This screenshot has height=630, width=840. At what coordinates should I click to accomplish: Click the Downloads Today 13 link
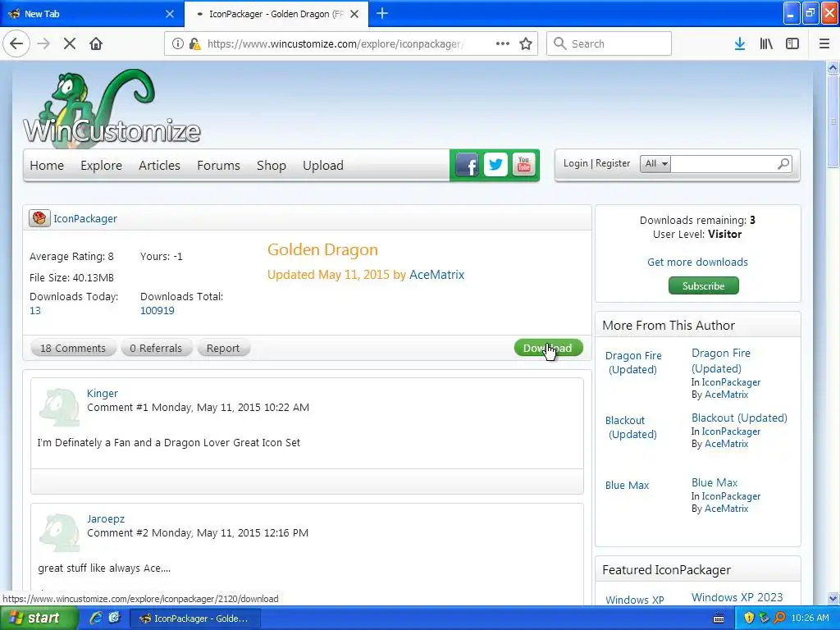point(34,310)
